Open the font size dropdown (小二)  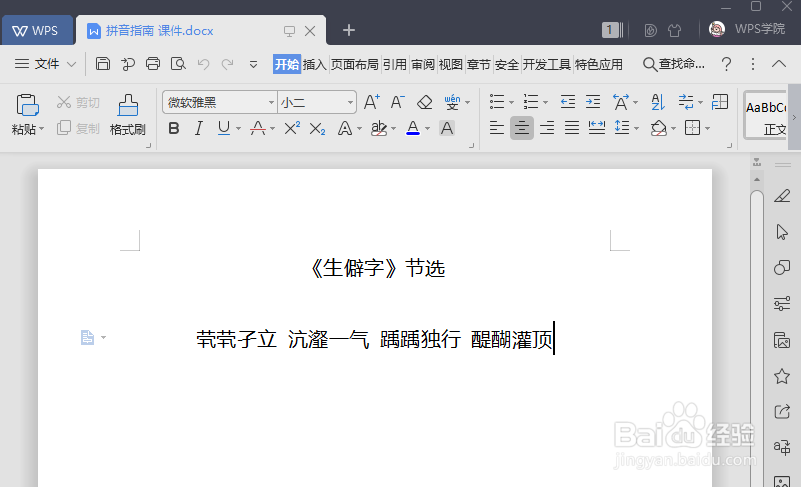pos(350,103)
